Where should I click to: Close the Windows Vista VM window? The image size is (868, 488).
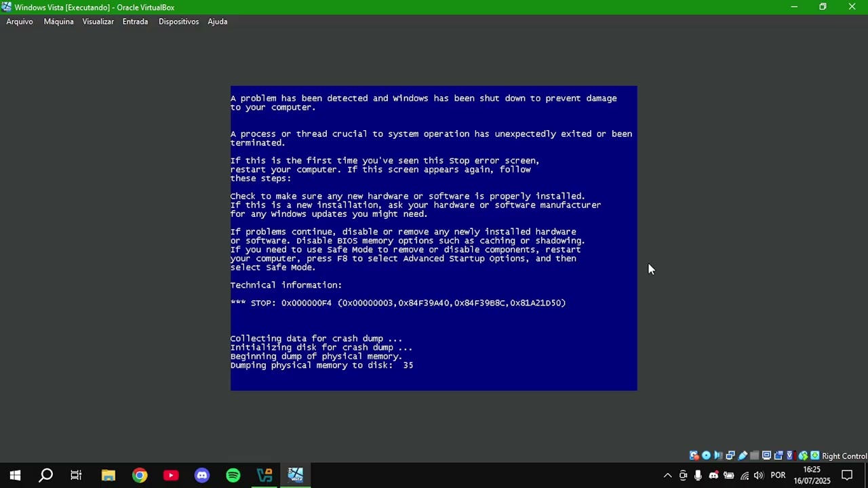click(852, 7)
